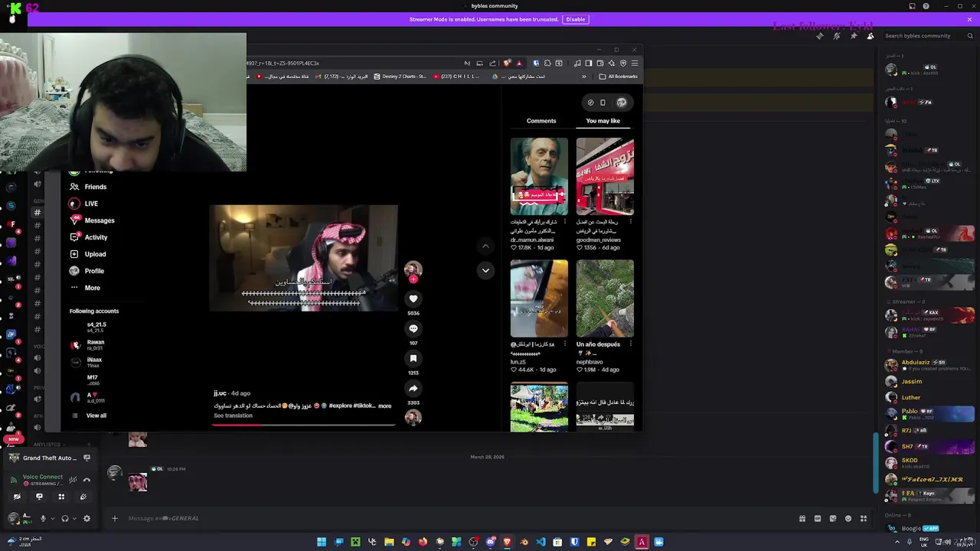Start an activity in voice panel
The height and width of the screenshot is (551, 980).
tap(61, 497)
